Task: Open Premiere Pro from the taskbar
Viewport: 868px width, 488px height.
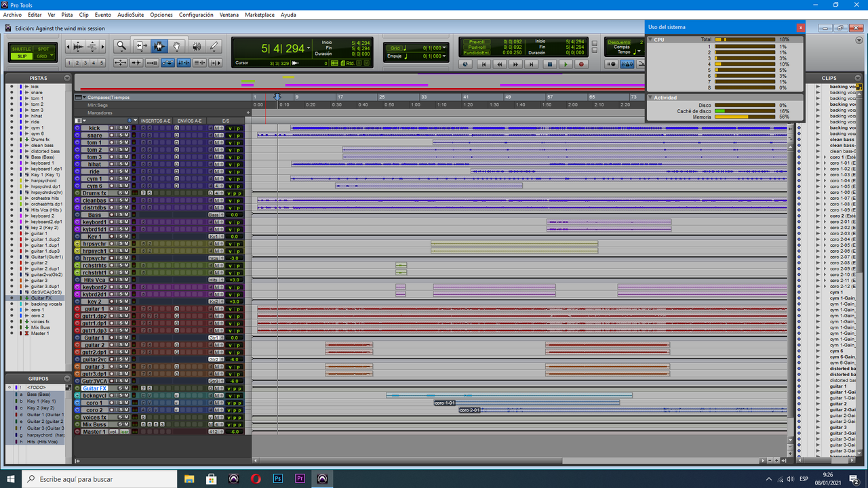Action: coord(300,479)
